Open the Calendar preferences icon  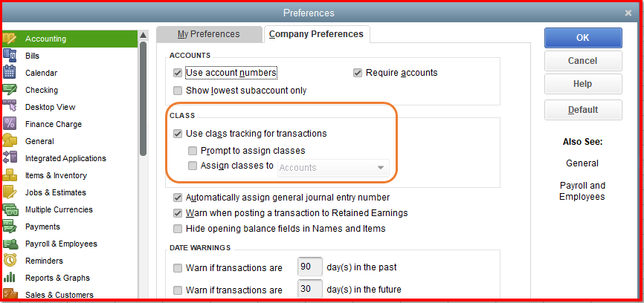click(10, 73)
